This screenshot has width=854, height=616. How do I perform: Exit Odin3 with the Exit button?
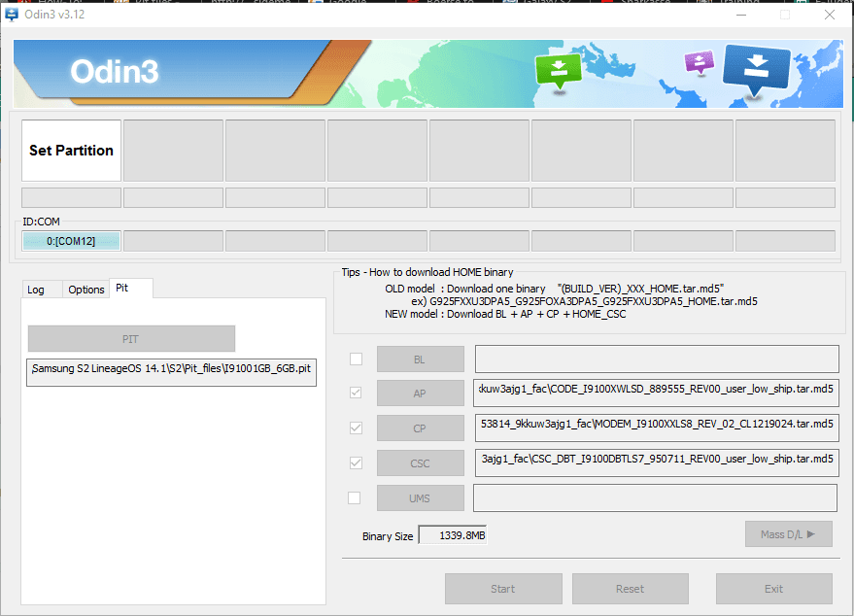pyautogui.click(x=774, y=589)
